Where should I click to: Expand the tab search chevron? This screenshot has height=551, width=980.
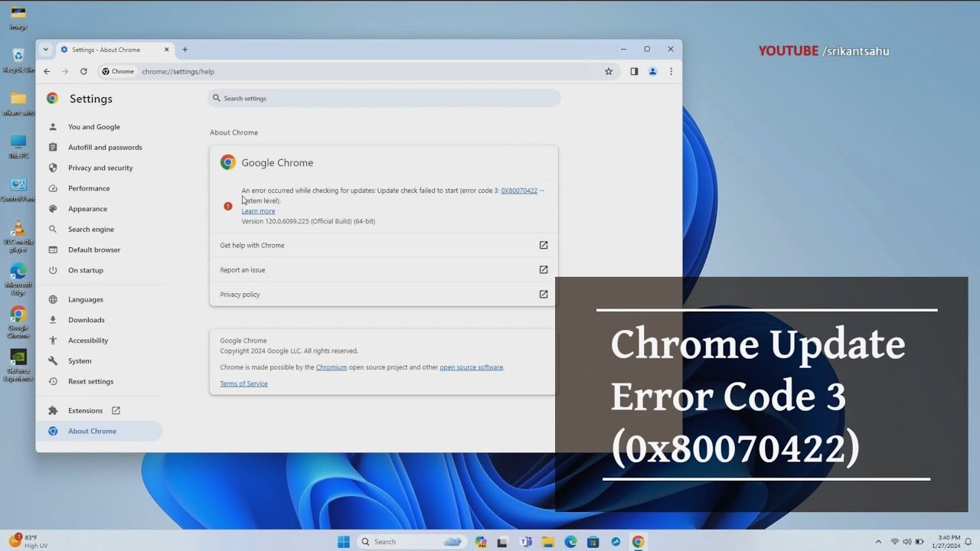pyautogui.click(x=46, y=50)
